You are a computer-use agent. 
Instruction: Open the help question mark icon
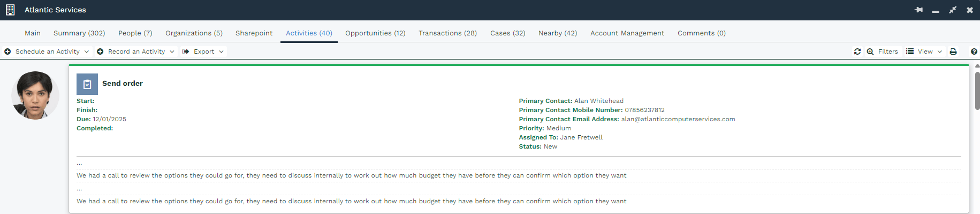pyautogui.click(x=974, y=51)
